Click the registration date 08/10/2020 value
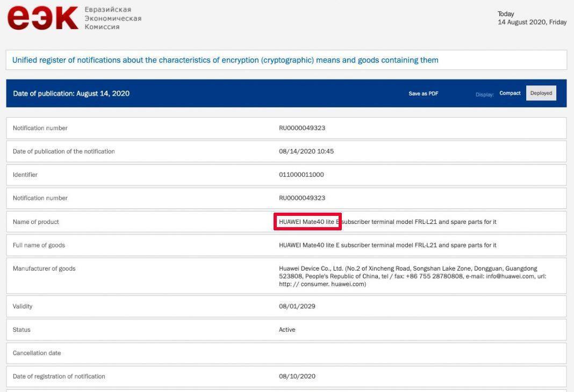This screenshot has width=574, height=392. [297, 376]
